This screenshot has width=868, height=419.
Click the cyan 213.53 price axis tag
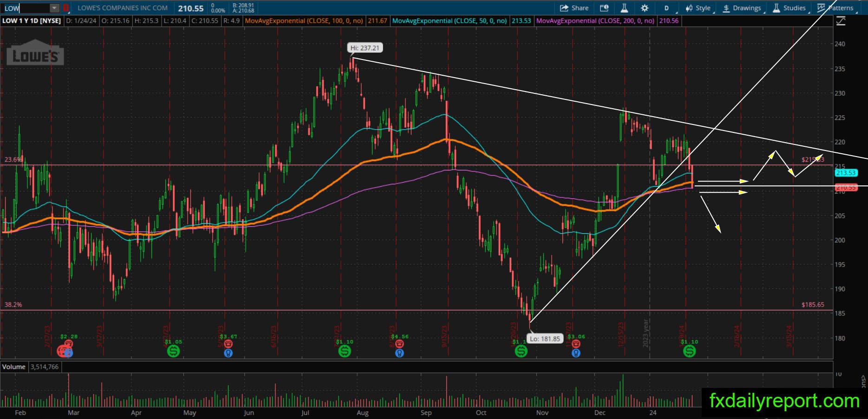[846, 173]
